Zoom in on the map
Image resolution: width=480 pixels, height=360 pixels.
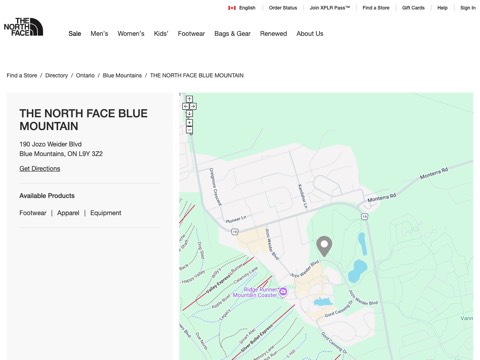coord(189,123)
